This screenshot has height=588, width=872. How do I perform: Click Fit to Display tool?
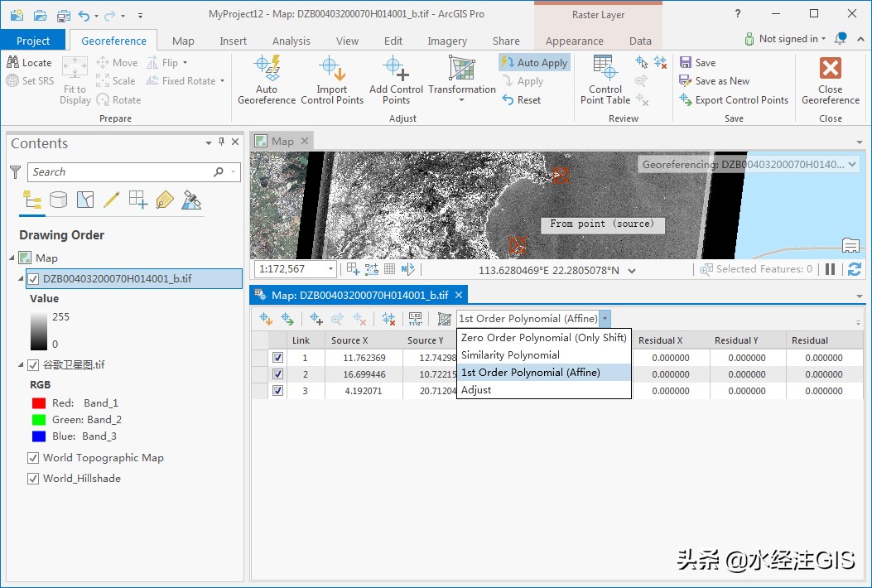coord(75,80)
